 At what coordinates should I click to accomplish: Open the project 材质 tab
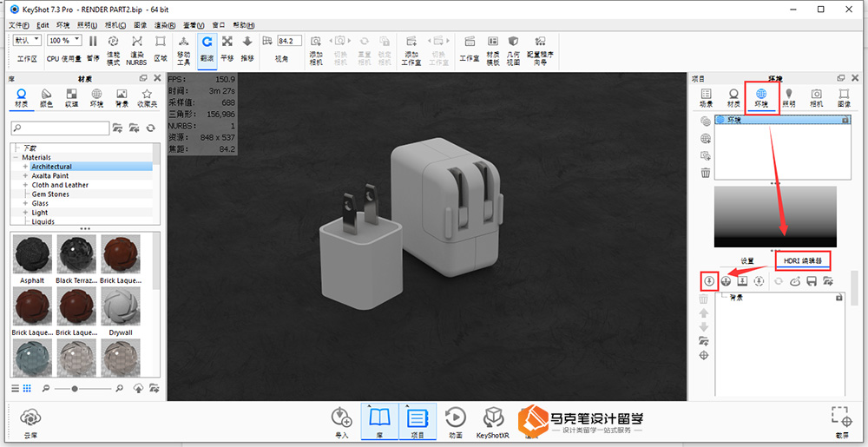coord(733,98)
